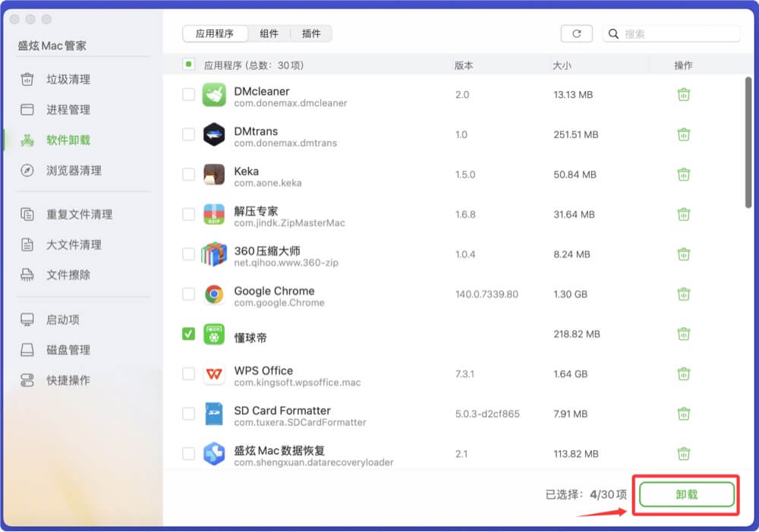Click the trash icon next to Google Chrome
The width and height of the screenshot is (759, 532).
[684, 294]
